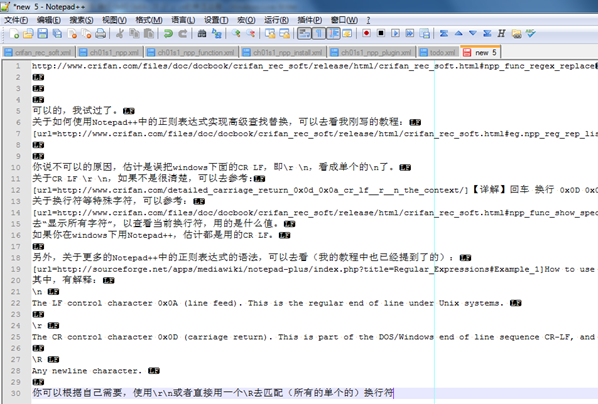Click text '可以的，我试过了。' on line 5
The width and height of the screenshot is (598, 404).
pos(75,111)
